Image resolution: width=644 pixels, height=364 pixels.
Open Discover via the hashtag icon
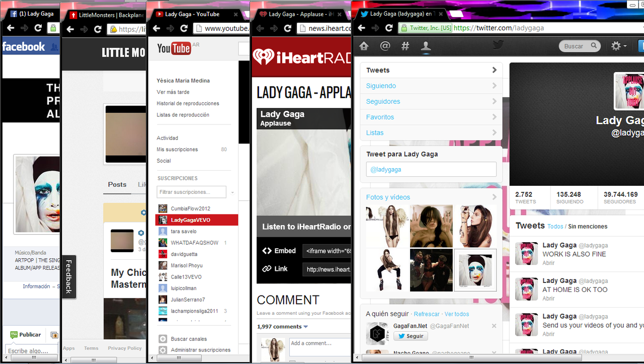click(x=405, y=46)
